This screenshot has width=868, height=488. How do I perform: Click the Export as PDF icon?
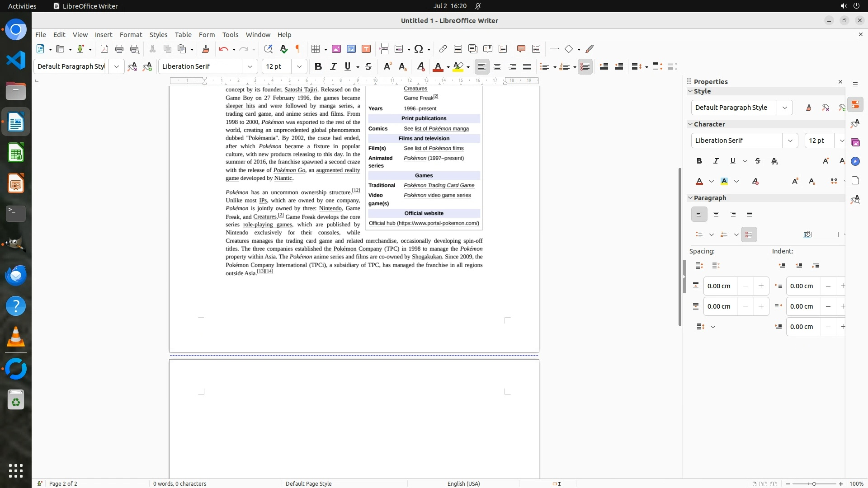(x=104, y=49)
